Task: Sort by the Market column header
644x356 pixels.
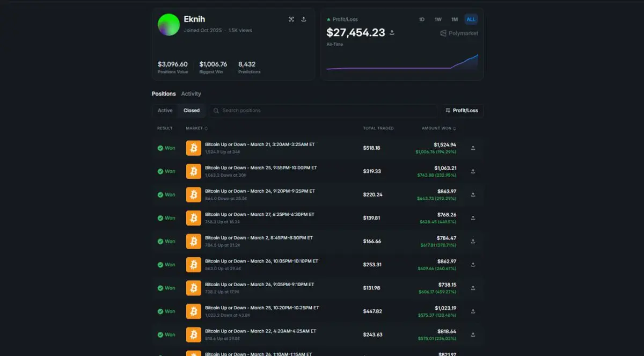Action: tap(196, 128)
